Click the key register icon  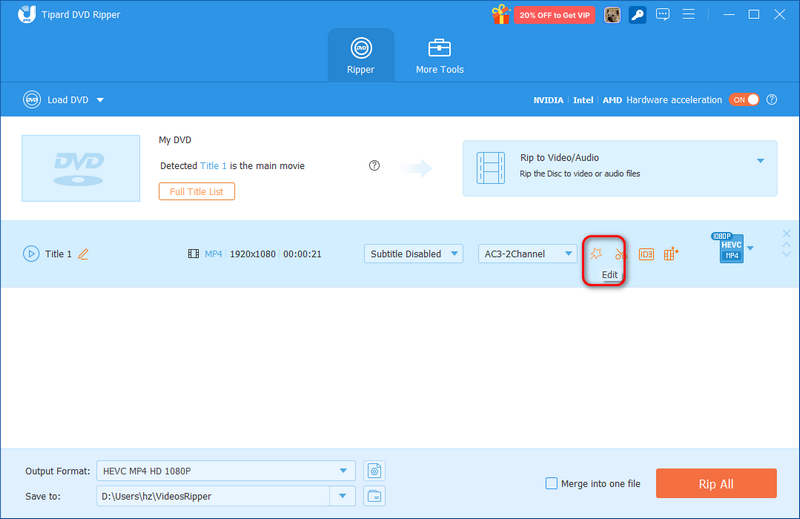coord(637,15)
